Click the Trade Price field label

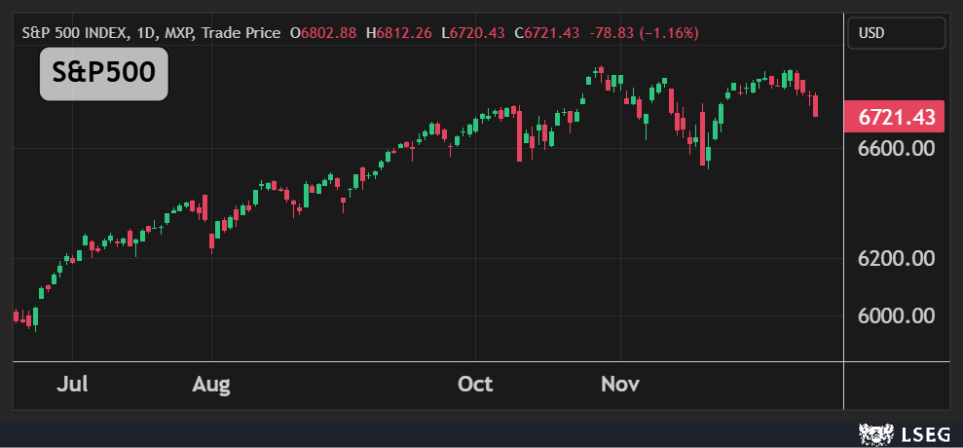coord(241,33)
